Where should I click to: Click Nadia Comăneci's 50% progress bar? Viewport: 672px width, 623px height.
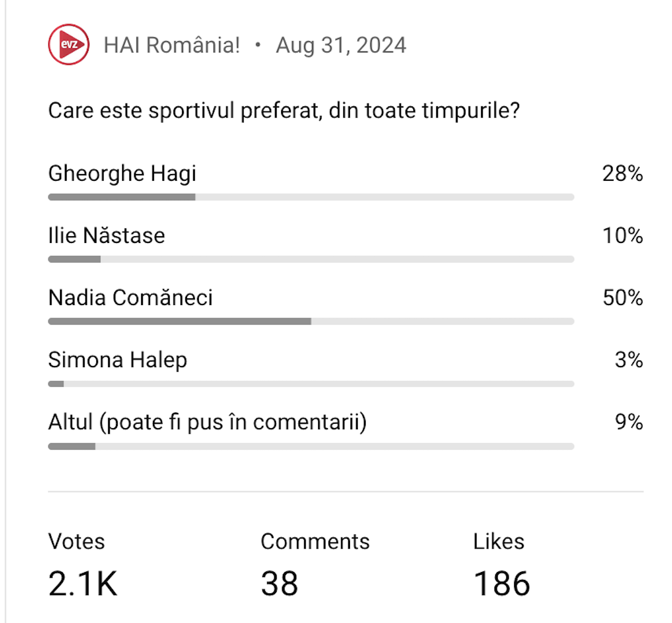311,321
